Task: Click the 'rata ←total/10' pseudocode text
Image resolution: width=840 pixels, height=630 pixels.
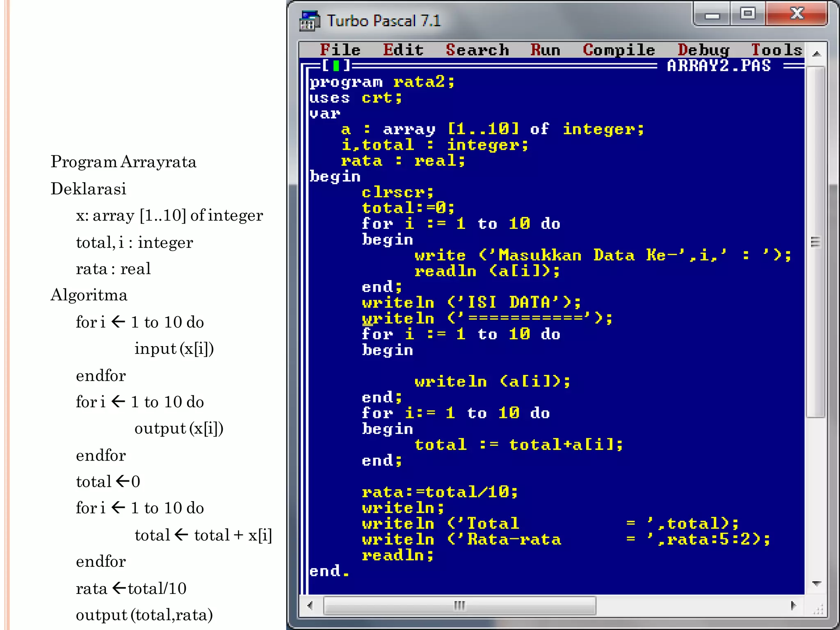Action: 131,589
